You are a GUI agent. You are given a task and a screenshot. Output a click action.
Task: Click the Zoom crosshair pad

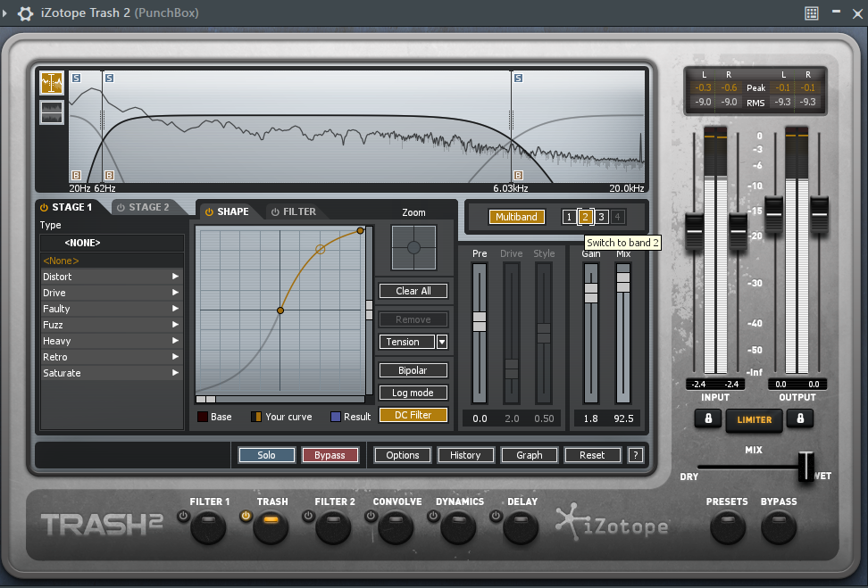pyautogui.click(x=413, y=248)
